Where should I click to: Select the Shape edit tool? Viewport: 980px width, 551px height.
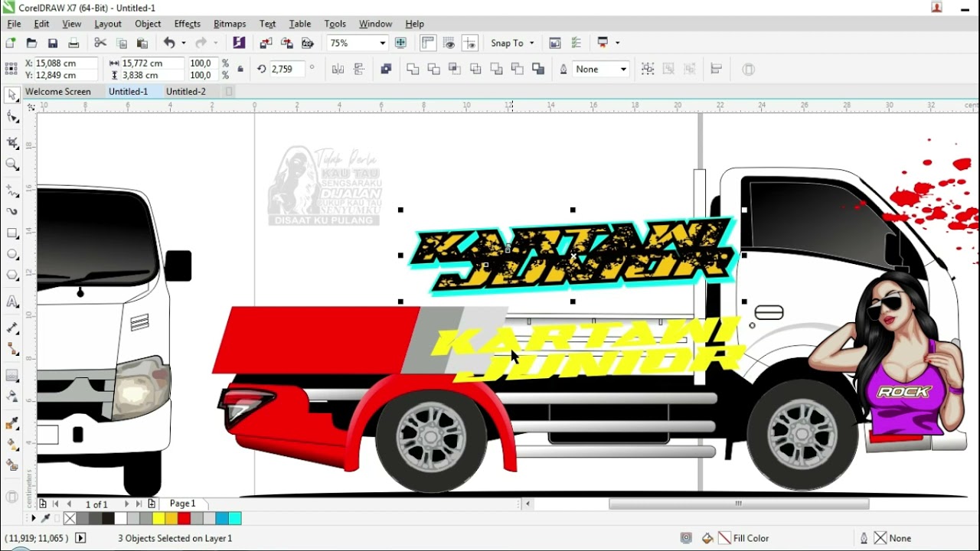point(12,118)
